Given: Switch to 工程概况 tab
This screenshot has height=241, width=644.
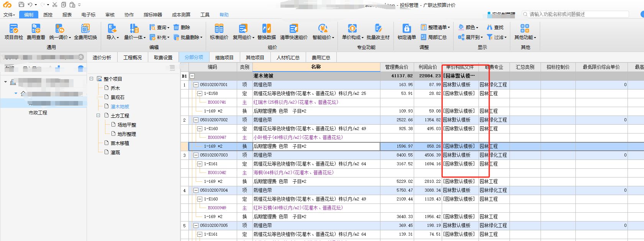Looking at the screenshot, I should 133,57.
